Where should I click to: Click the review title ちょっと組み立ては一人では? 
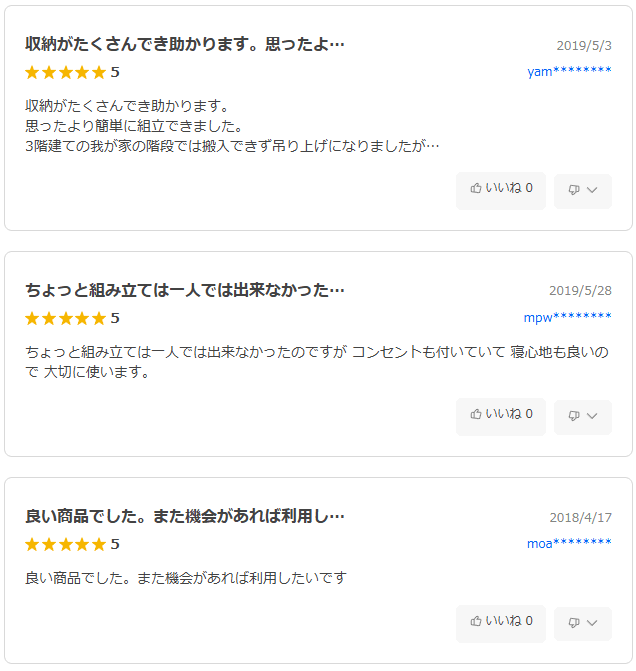(x=185, y=291)
